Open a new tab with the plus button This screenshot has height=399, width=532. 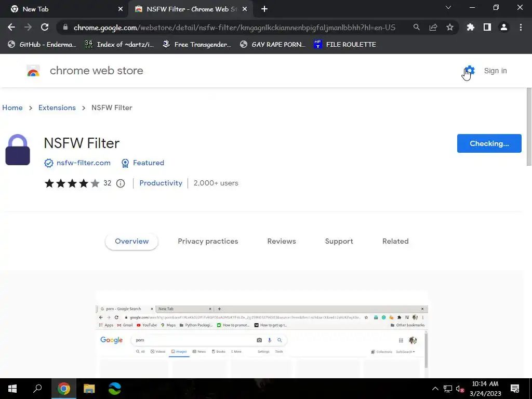click(x=264, y=9)
